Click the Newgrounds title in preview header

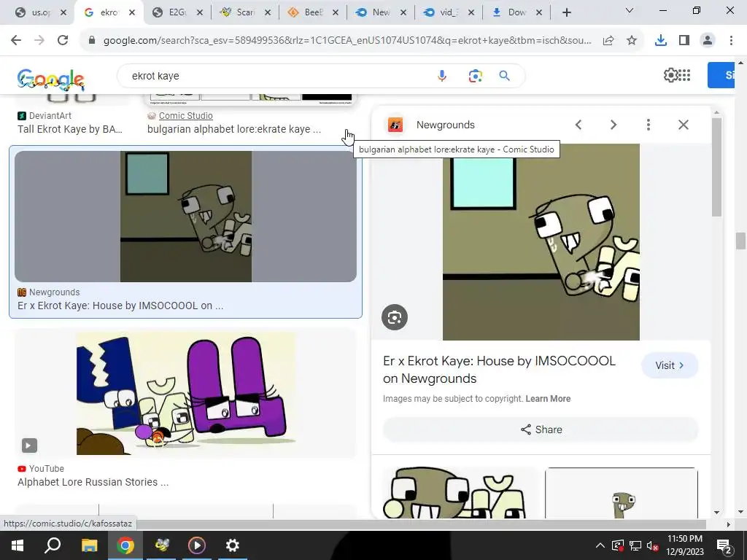[446, 125]
